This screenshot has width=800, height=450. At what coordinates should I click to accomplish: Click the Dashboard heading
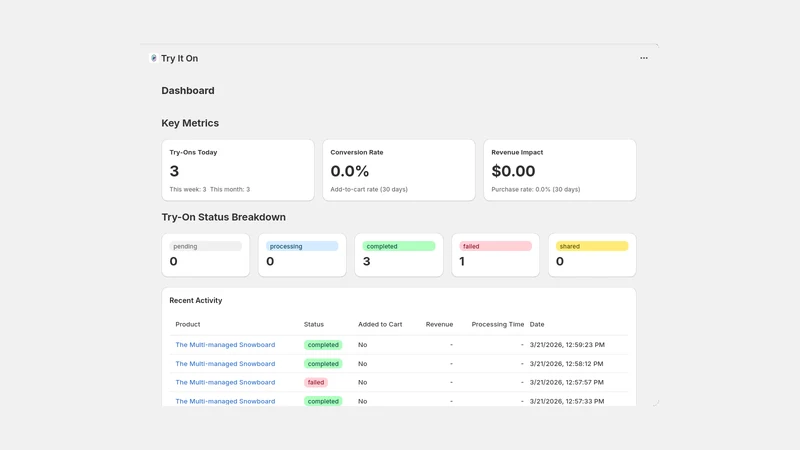coord(188,90)
